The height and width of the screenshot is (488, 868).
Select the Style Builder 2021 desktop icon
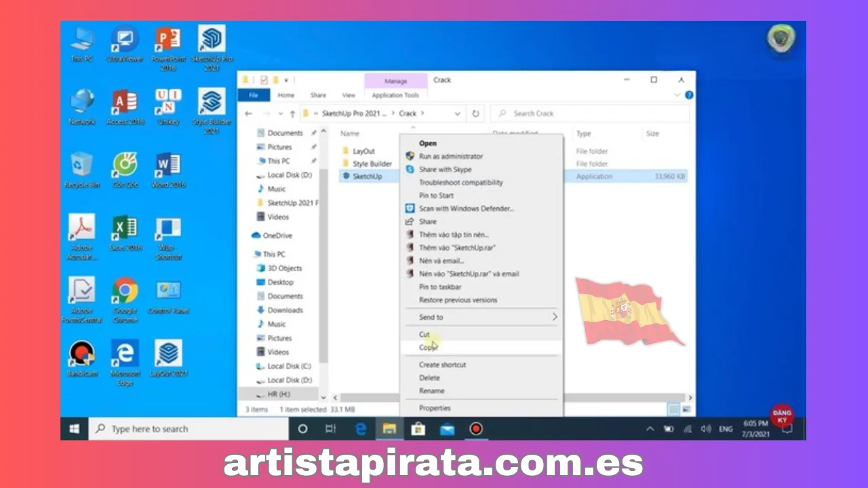(212, 110)
